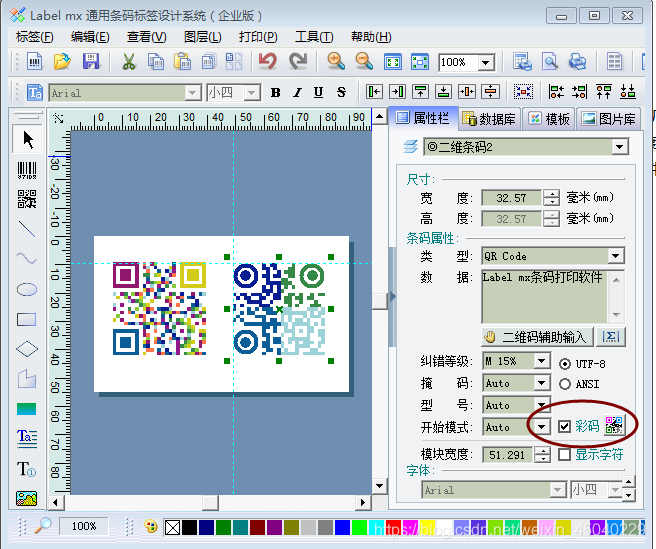Viewport: 656px width, 549px height.
Task: Select the diamond shape tool
Action: point(27,349)
